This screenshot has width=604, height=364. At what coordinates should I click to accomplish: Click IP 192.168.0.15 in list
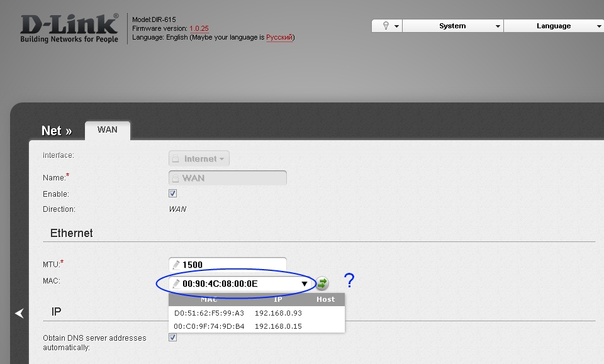278,326
